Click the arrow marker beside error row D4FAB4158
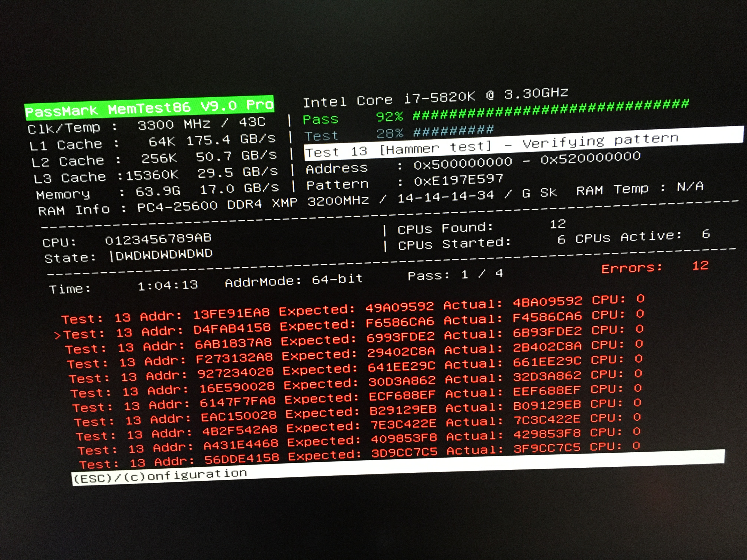 click(57, 336)
